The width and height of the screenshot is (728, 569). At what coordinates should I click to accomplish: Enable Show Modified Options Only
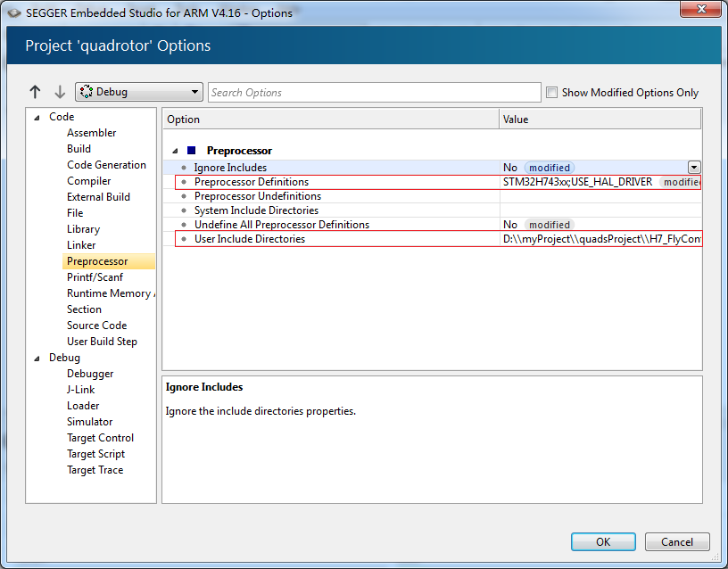(x=551, y=93)
